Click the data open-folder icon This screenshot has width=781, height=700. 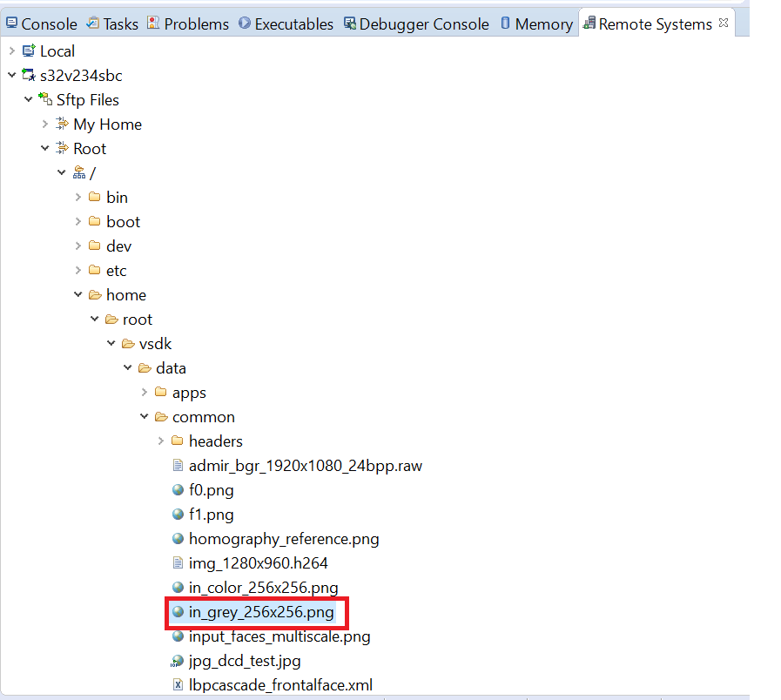(x=145, y=368)
